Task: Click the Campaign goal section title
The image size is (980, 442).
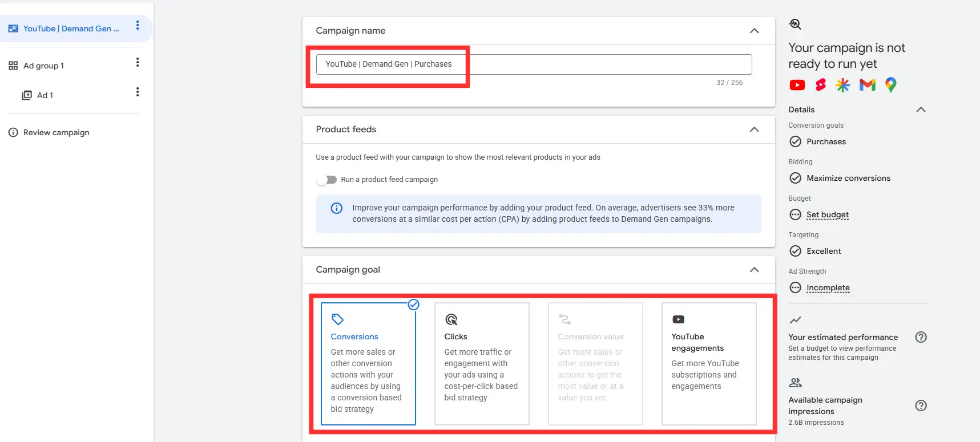Action: click(348, 270)
